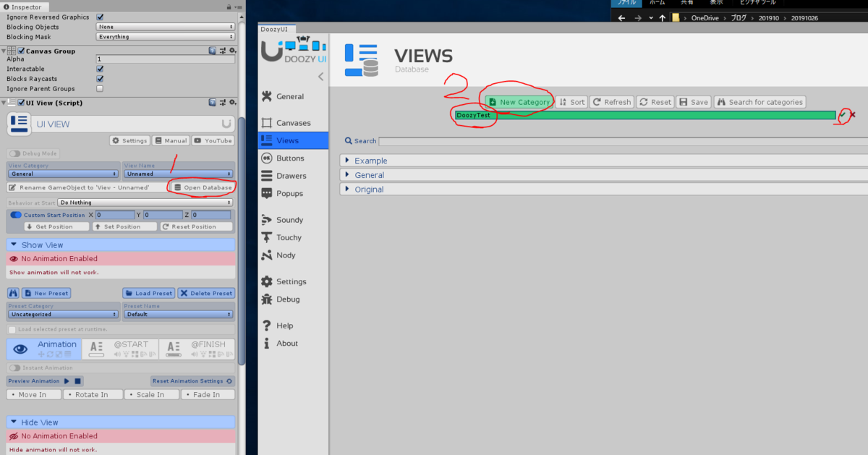
Task: Open Canvases in the DoozyUI sidebar
Action: click(x=293, y=123)
